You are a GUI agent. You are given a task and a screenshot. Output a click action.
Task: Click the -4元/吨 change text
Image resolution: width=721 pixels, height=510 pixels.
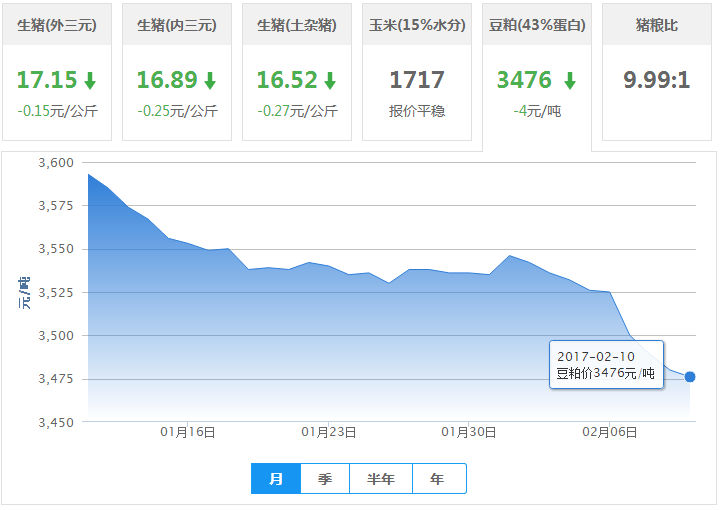537,111
